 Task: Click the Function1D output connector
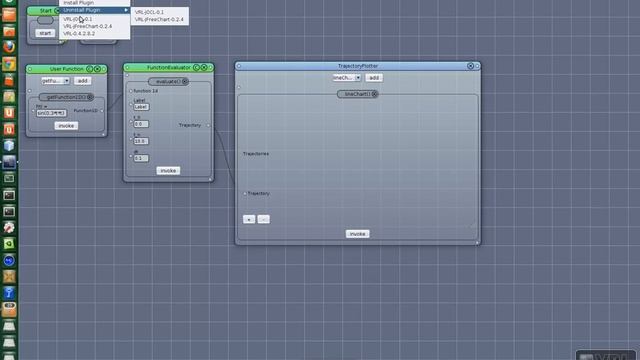click(102, 111)
